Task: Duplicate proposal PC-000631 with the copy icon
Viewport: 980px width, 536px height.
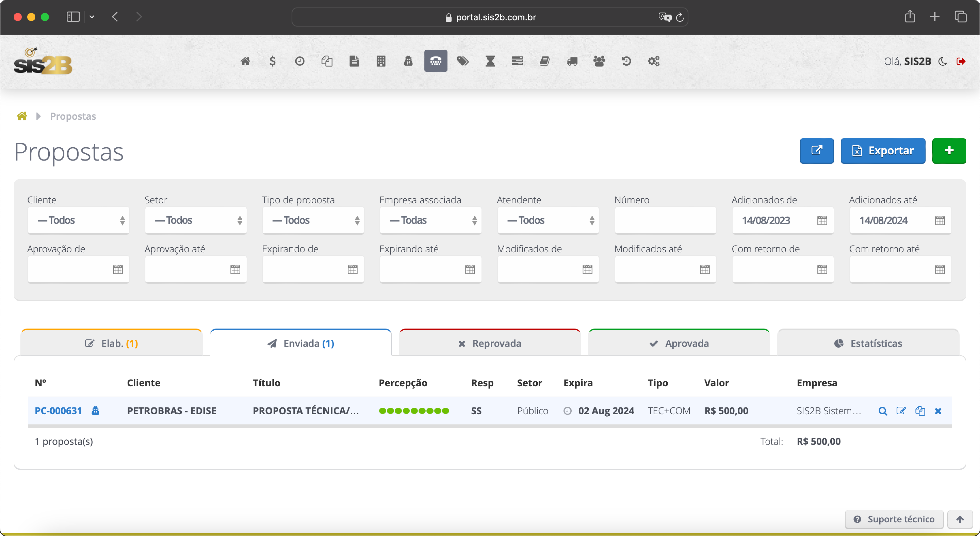Action: [920, 411]
